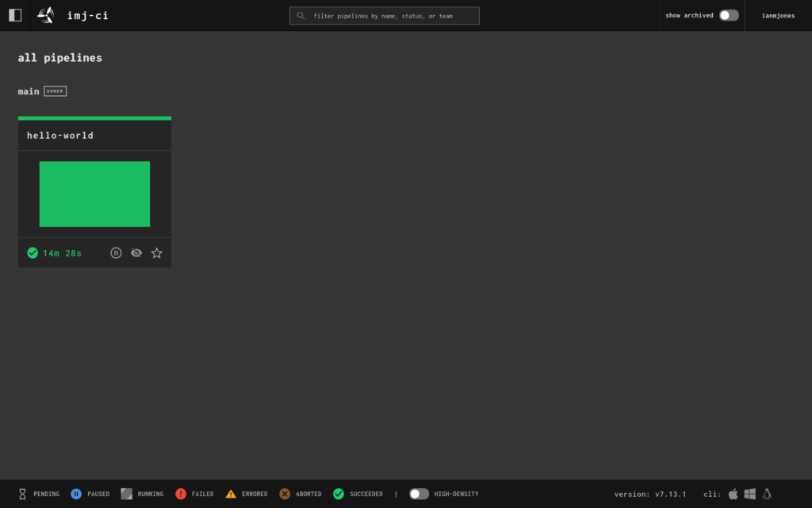The width and height of the screenshot is (812, 508).
Task: Click the main team heading
Action: pos(29,92)
